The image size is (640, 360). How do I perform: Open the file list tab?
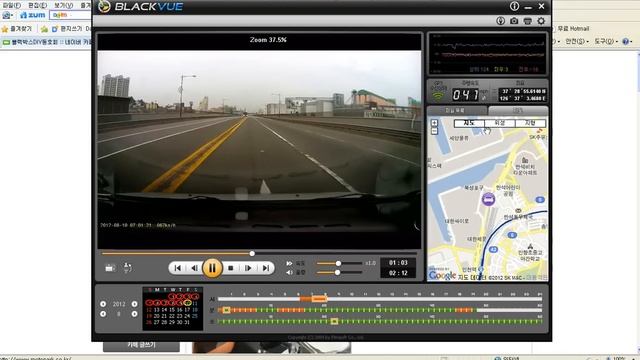pyautogui.click(x=457, y=111)
